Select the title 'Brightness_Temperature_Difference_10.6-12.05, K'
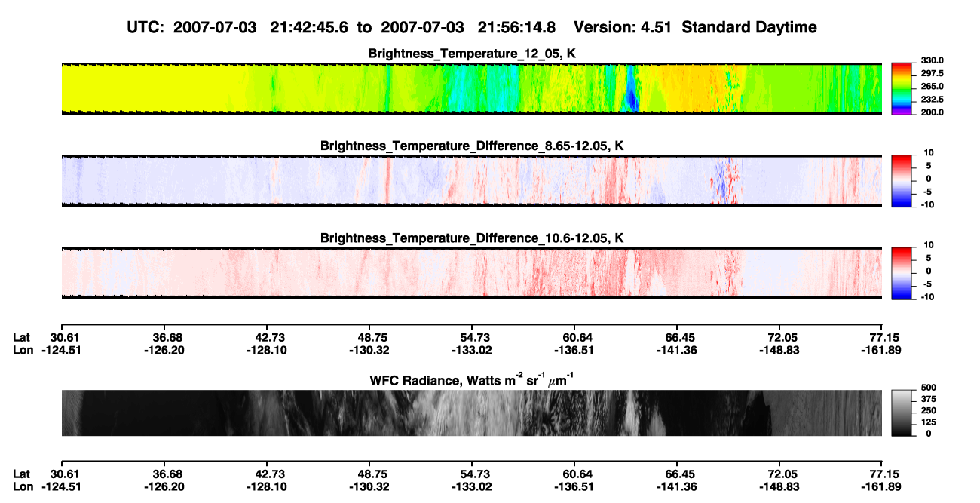The width and height of the screenshot is (980, 503). 473,238
